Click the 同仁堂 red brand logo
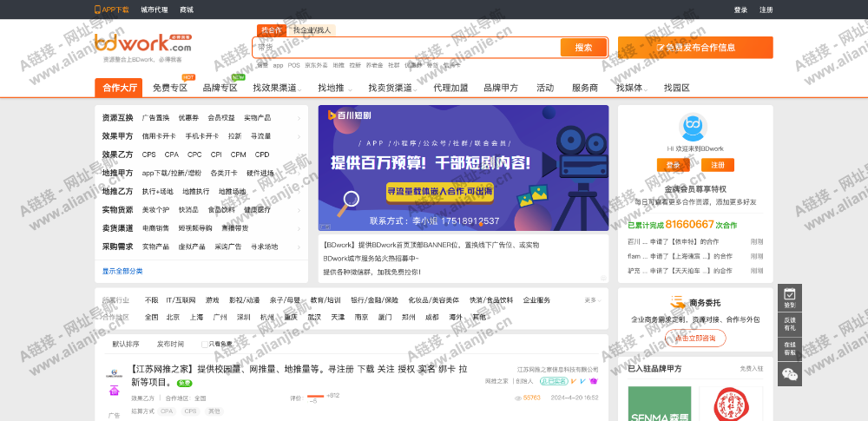The image size is (868, 421). coord(731,404)
